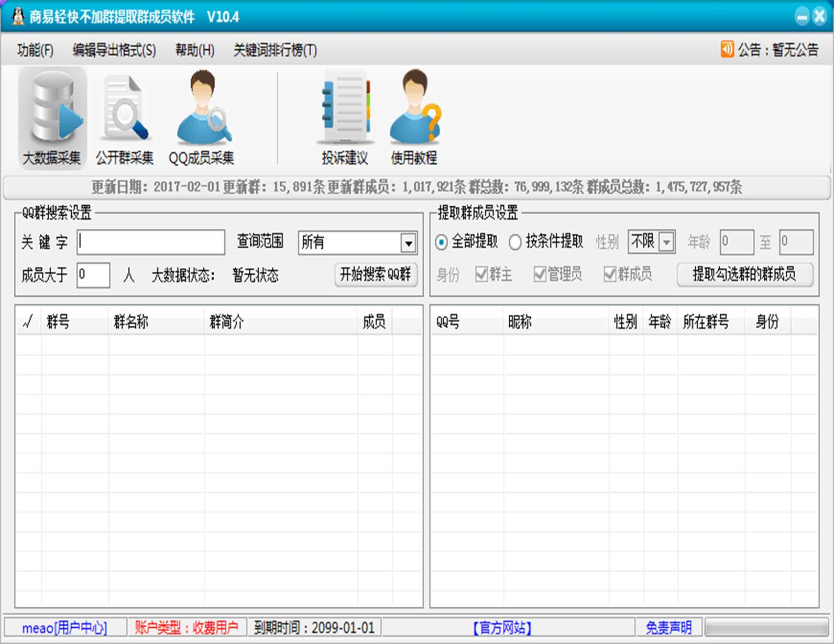Click the 开始搜索QQ群 button
This screenshot has height=644, width=834.
tap(376, 274)
